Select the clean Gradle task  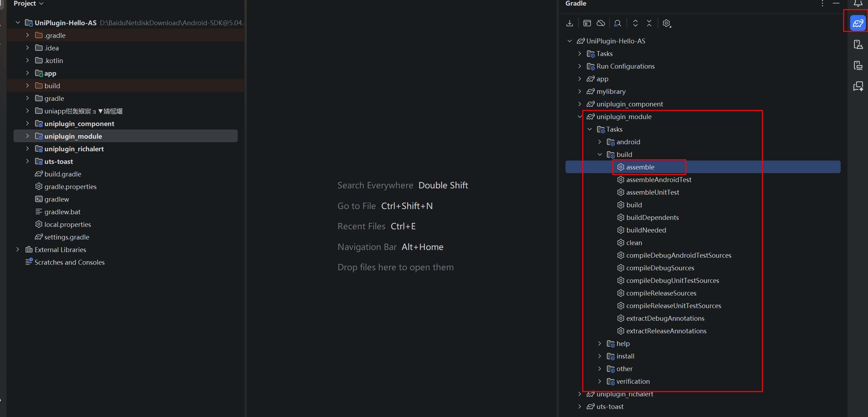[x=634, y=243]
